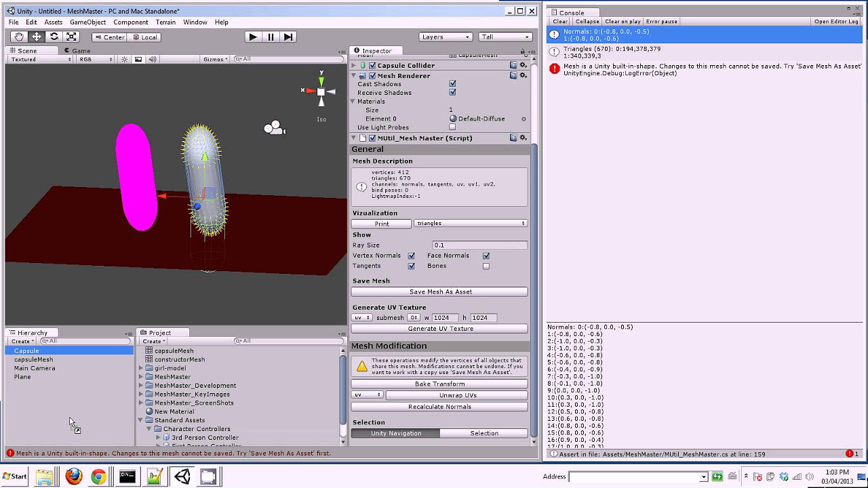The image size is (868, 488).
Task: Click the Start button
Action: [15, 476]
